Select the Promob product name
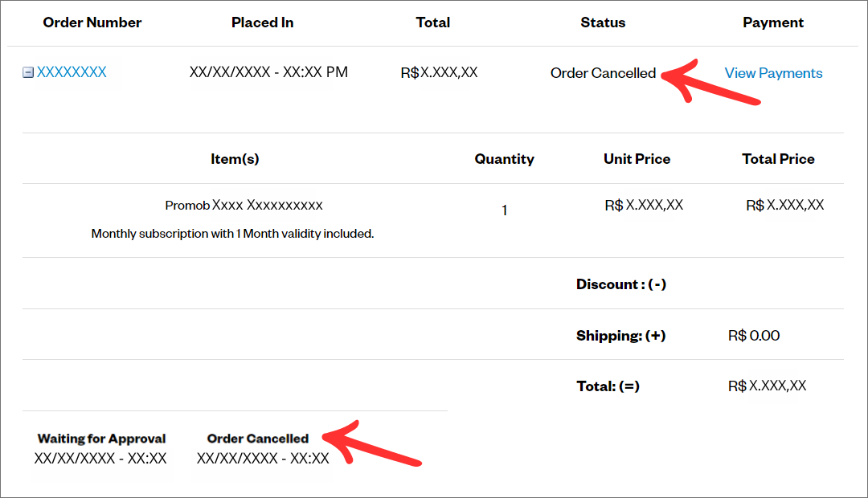Viewport: 868px width, 498px height. 244,206
